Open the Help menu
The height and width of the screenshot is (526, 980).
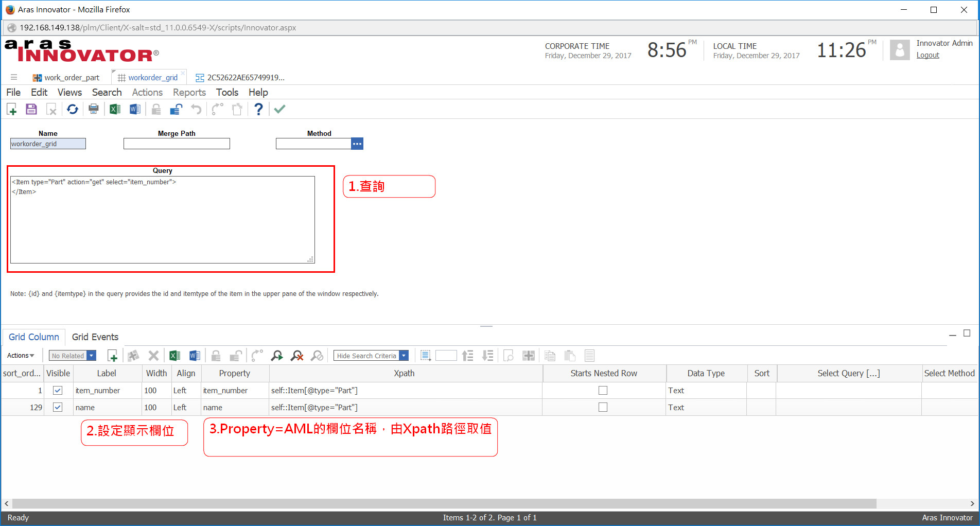tap(258, 92)
